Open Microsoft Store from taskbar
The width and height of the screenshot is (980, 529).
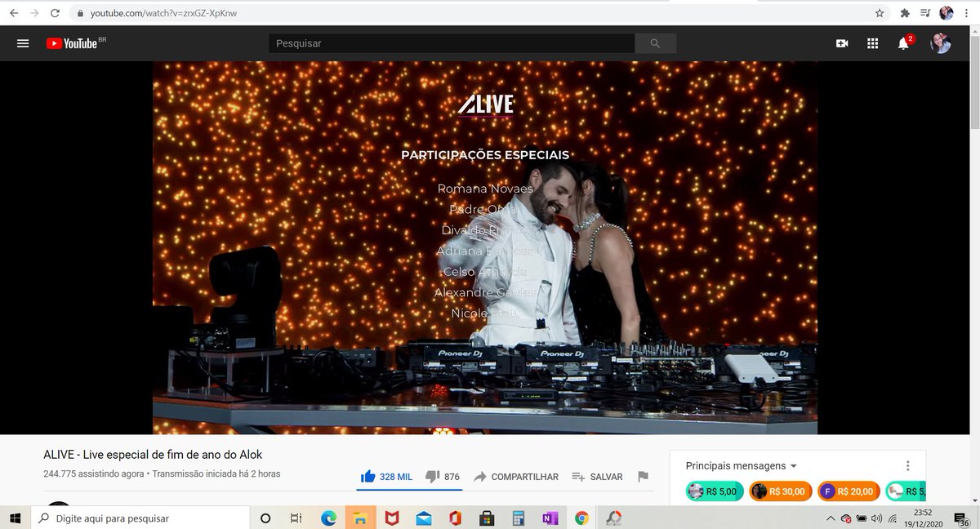click(x=486, y=518)
